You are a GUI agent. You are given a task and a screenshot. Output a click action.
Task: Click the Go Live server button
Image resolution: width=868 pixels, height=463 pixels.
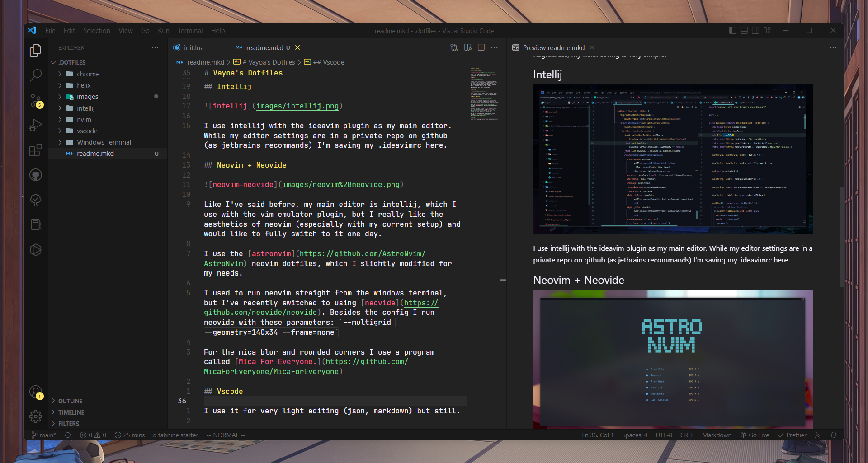click(755, 435)
